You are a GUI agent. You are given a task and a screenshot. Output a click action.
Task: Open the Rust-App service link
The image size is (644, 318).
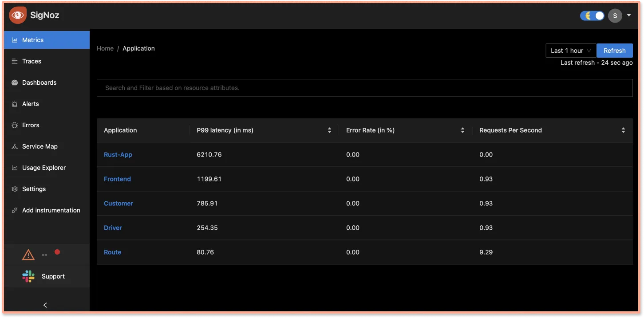[118, 155]
